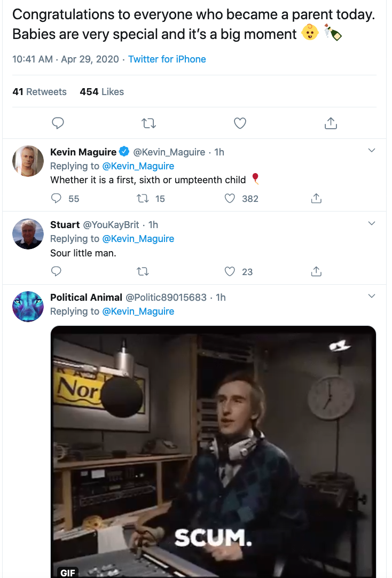
Task: Reply to Stuart's 'Sour little man' tweet
Action: 57,271
